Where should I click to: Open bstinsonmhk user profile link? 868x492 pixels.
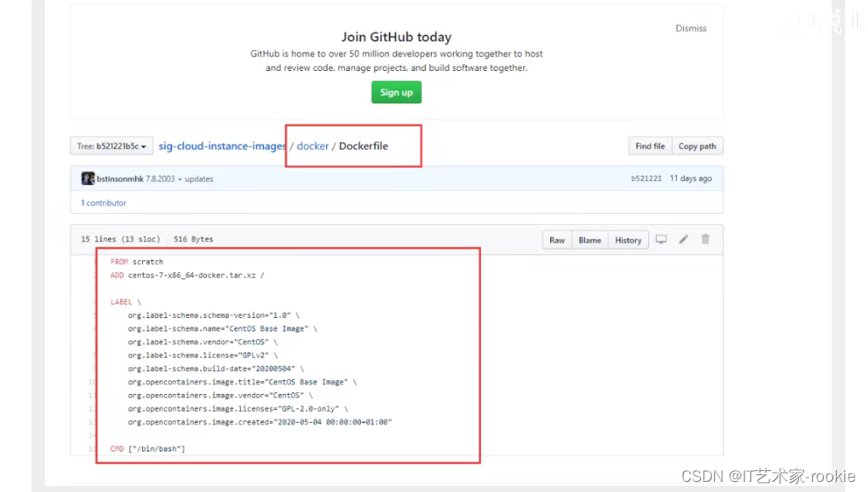pyautogui.click(x=120, y=178)
